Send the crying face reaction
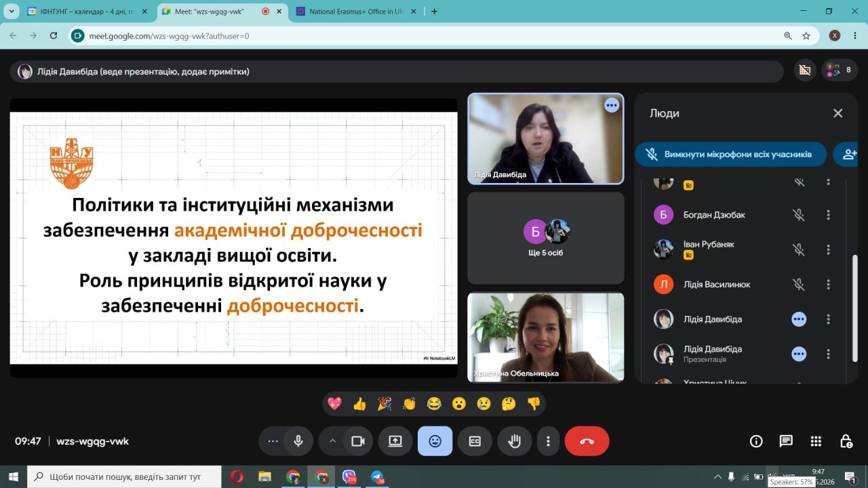 tap(484, 404)
